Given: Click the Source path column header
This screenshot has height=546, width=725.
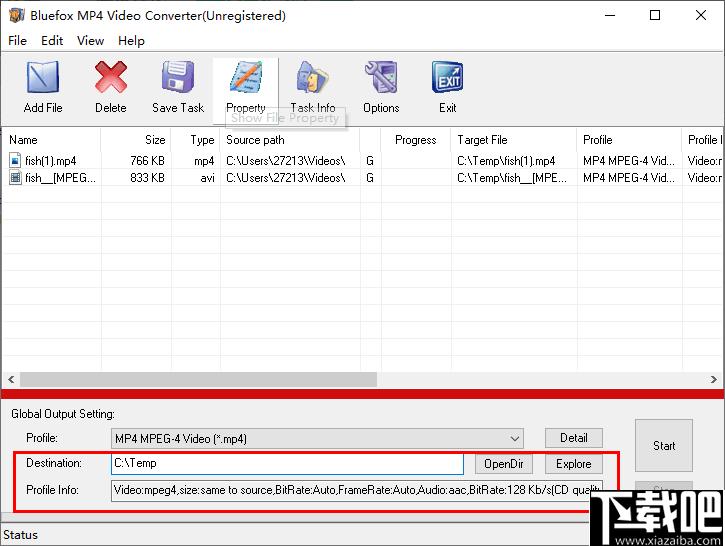Looking at the screenshot, I should coord(290,140).
